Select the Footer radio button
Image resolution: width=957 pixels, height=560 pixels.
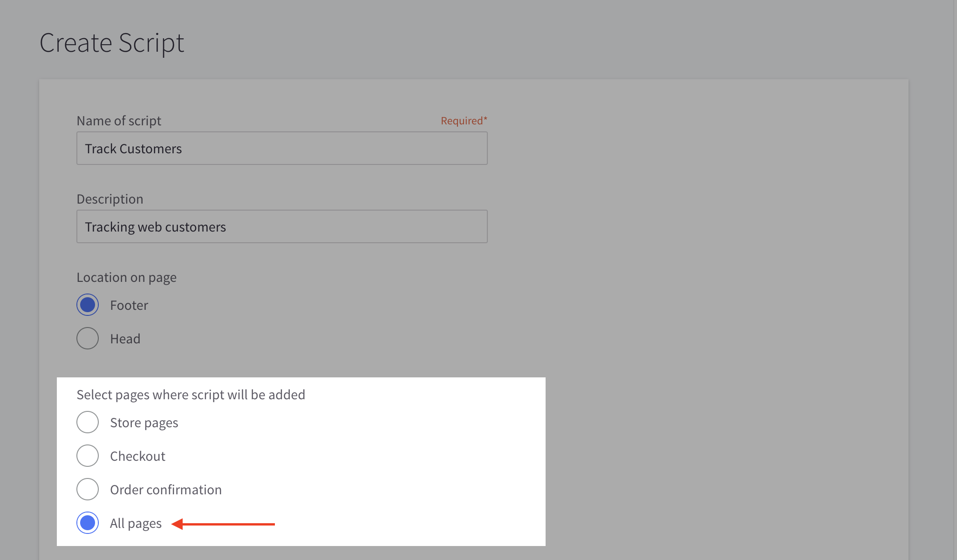[87, 305]
